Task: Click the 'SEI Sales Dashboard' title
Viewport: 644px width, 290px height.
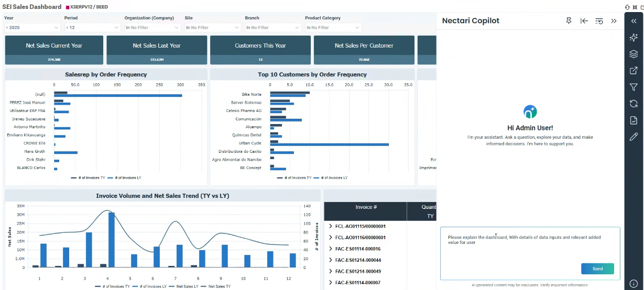Action: coord(31,7)
